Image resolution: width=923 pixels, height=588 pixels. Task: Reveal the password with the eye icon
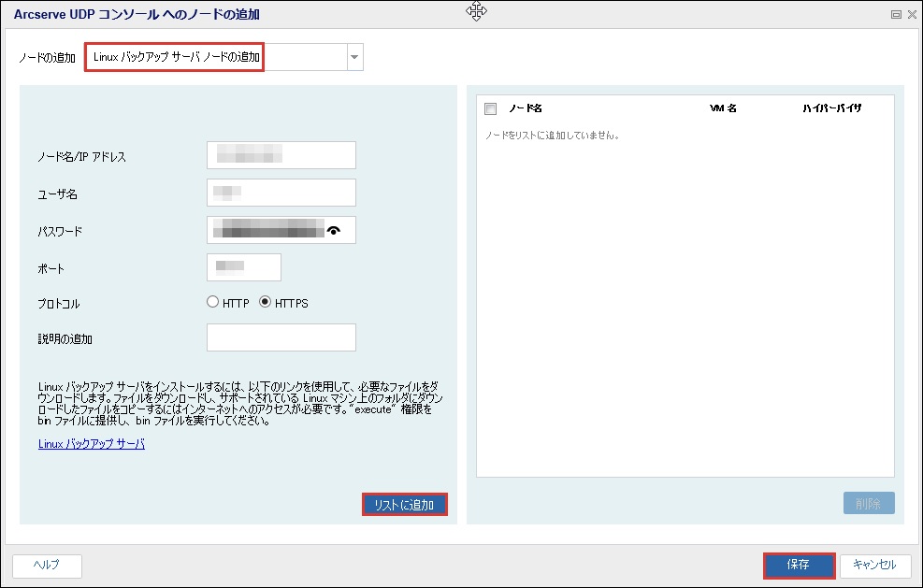click(x=334, y=230)
